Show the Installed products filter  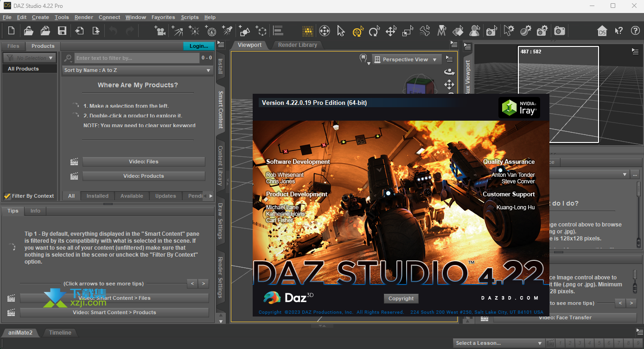pos(97,196)
